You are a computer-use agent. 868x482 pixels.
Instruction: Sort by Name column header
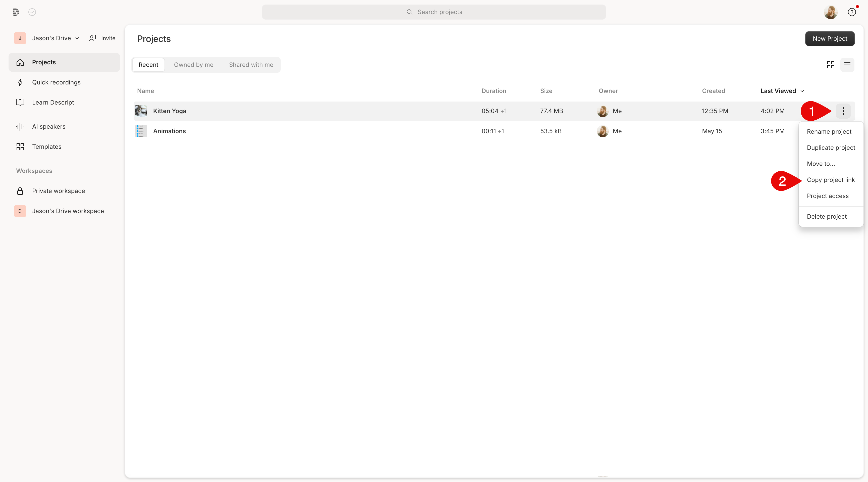pyautogui.click(x=146, y=91)
